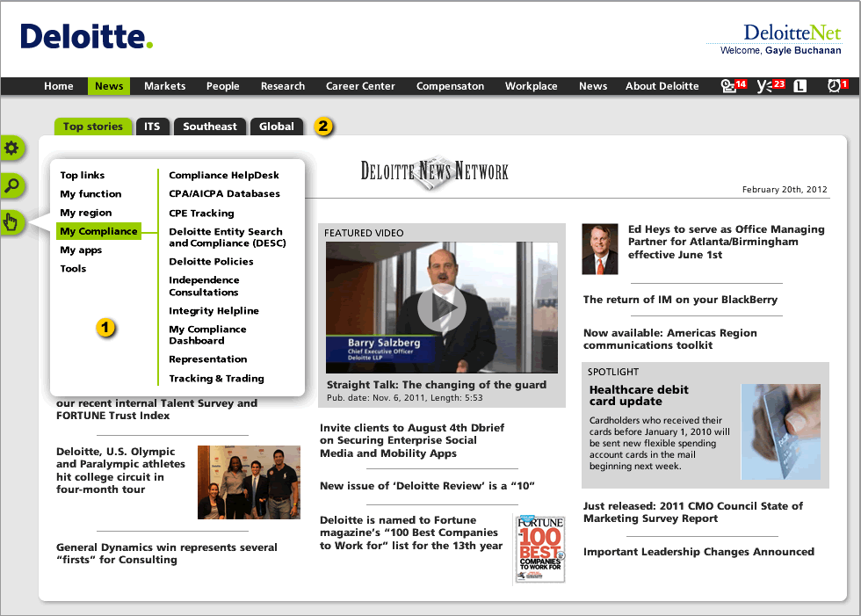This screenshot has width=861, height=616.
Task: Open the Healthcare debit card update headline
Action: [639, 395]
